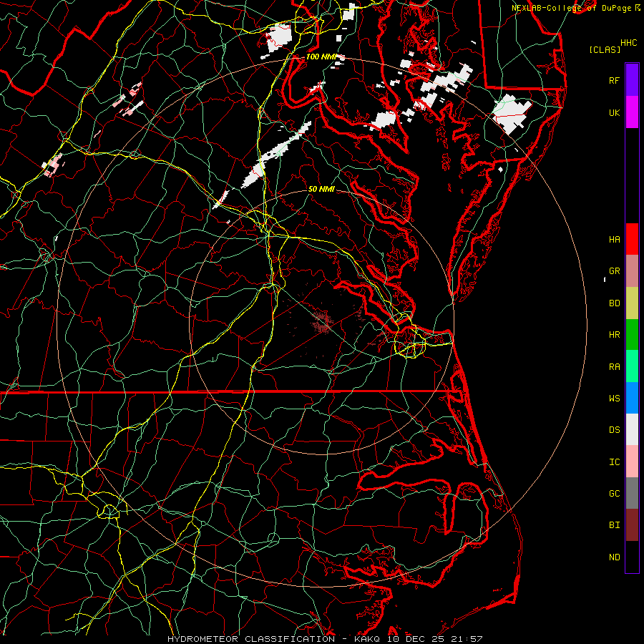The width and height of the screenshot is (644, 644).
Task: Click the "BI" legend label
Action: (x=614, y=525)
